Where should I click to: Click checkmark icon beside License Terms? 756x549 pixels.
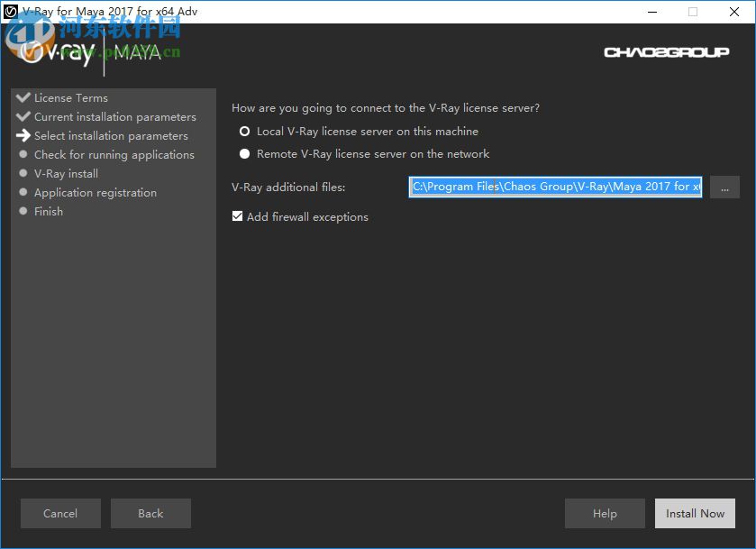[x=23, y=97]
